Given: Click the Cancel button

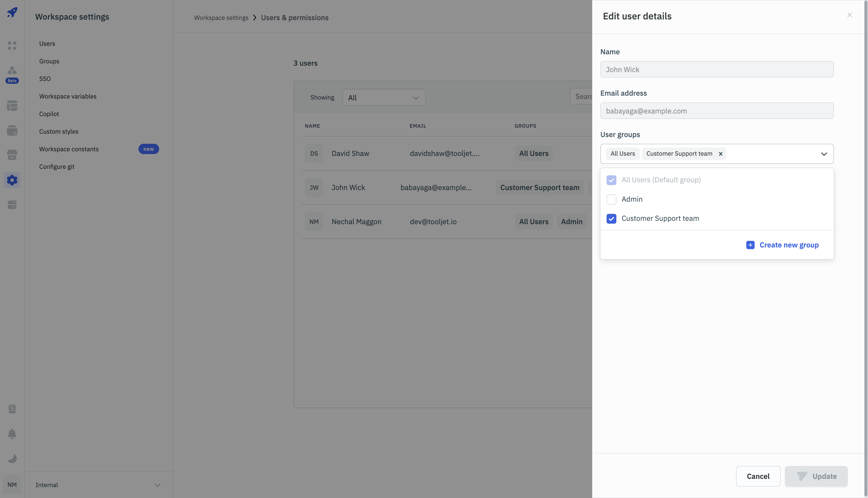Looking at the screenshot, I should pos(758,476).
